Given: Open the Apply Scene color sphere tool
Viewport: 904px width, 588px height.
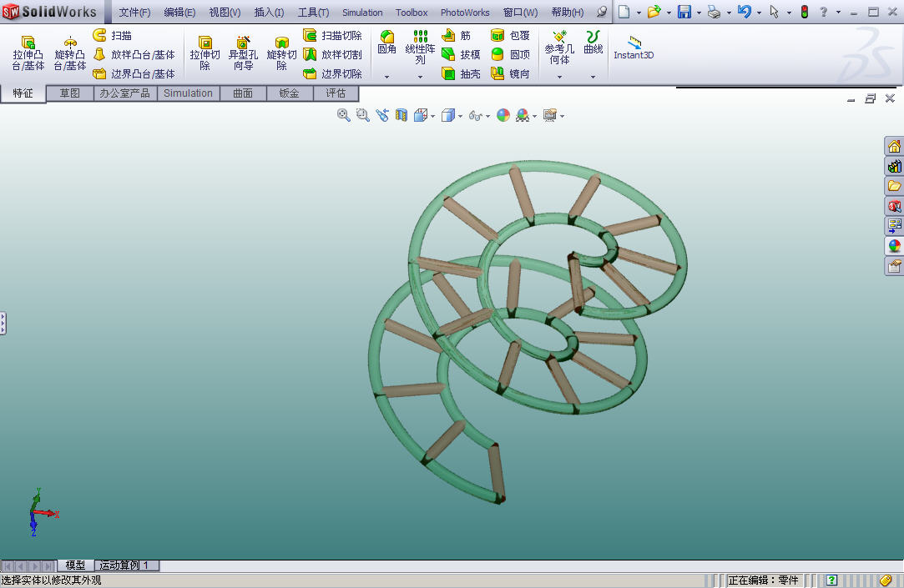Looking at the screenshot, I should click(x=523, y=115).
